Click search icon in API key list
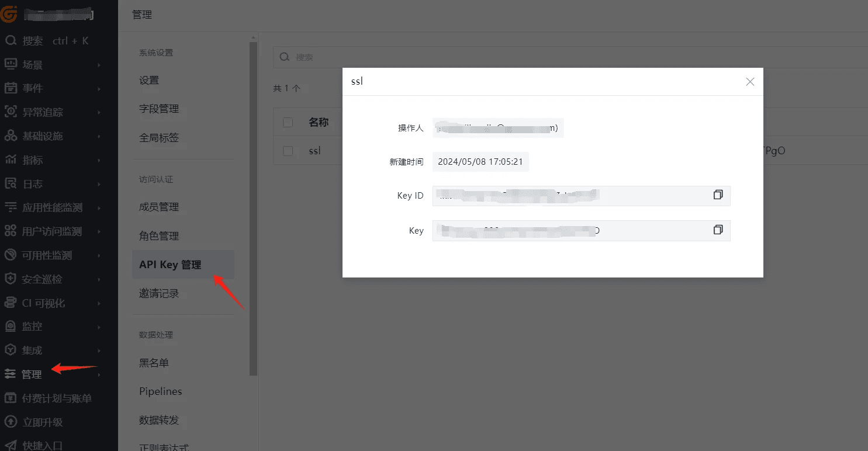This screenshot has width=868, height=451. [x=285, y=57]
